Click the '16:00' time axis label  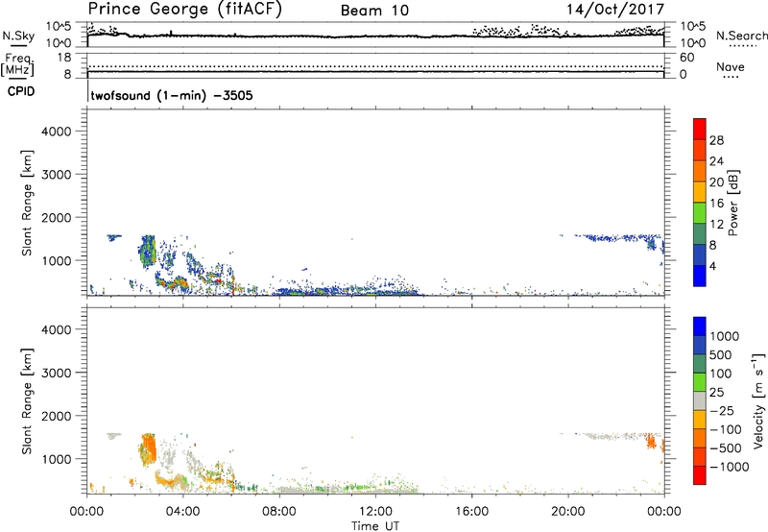coord(471,512)
